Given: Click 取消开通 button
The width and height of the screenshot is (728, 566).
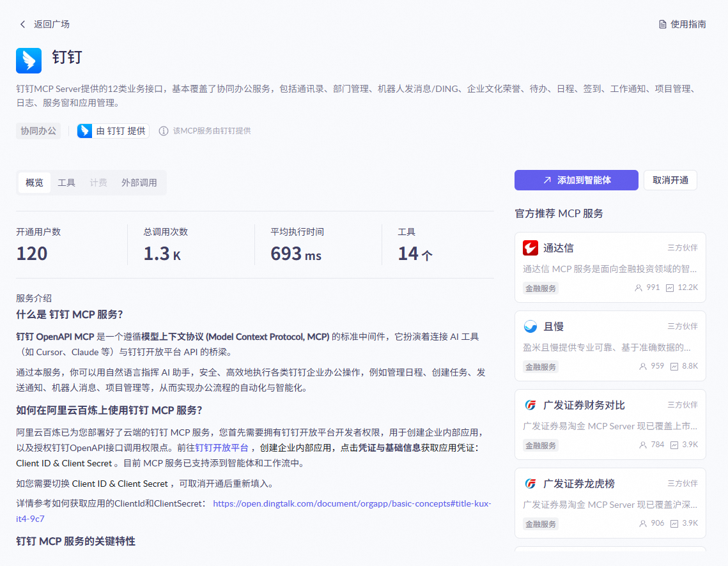Looking at the screenshot, I should tap(670, 180).
